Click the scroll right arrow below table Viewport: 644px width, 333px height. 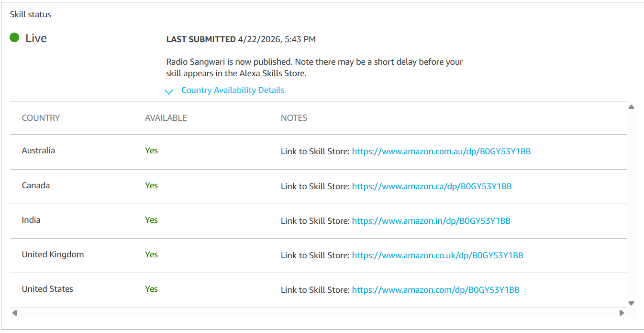click(622, 313)
